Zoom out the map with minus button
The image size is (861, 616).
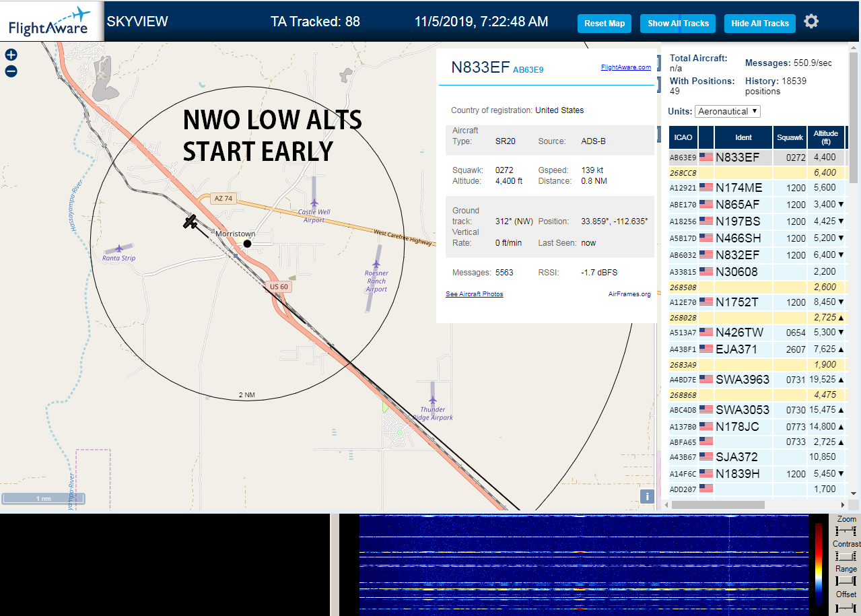click(x=11, y=71)
